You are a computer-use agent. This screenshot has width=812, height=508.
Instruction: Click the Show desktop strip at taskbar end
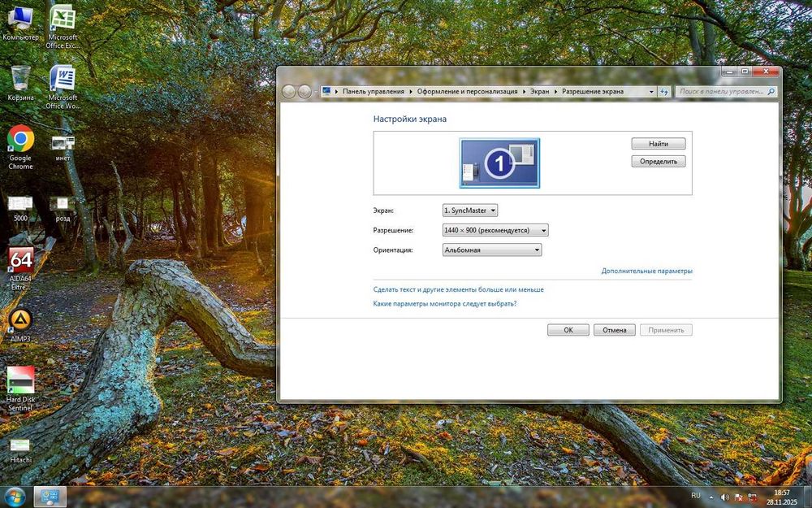point(808,497)
